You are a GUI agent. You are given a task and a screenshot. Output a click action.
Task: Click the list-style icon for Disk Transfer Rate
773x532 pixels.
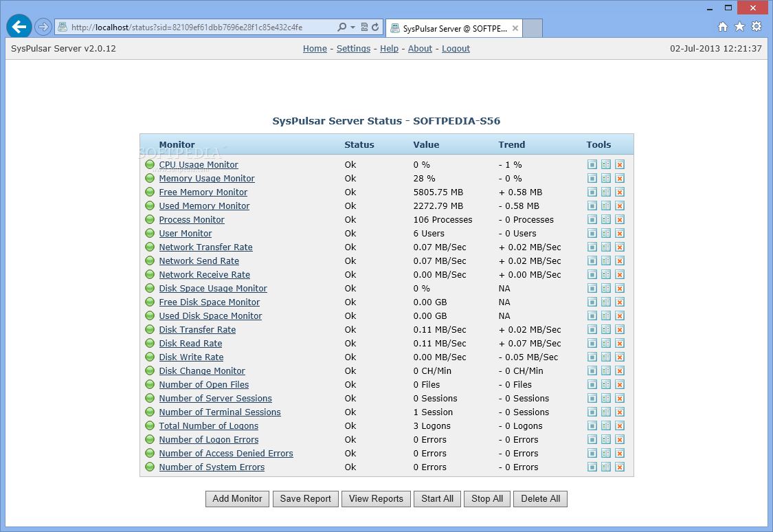[x=606, y=329]
